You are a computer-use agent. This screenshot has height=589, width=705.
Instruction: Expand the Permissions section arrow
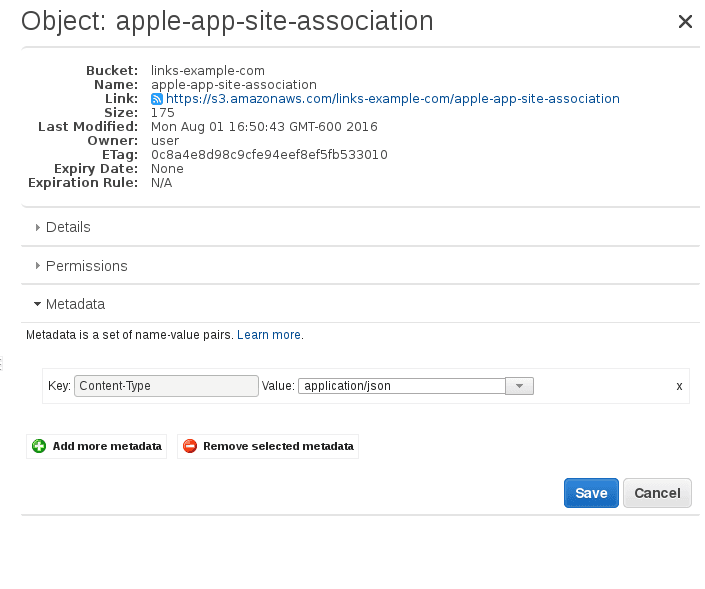click(x=37, y=266)
